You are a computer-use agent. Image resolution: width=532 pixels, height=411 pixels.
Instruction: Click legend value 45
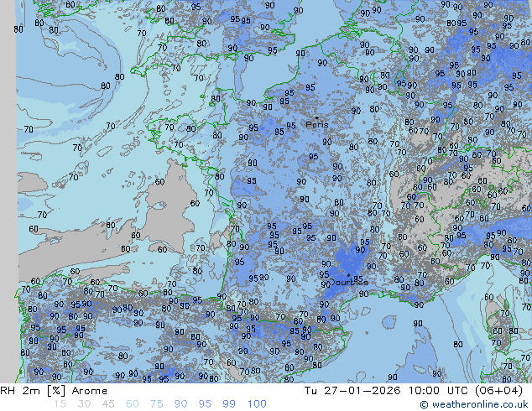point(108,404)
